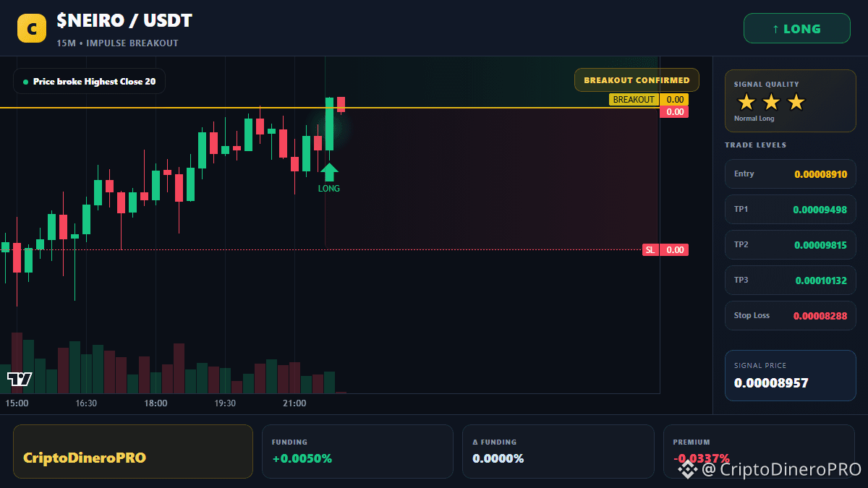Click the SIGNAL PRICE label
Image resolution: width=868 pixels, height=488 pixels.
759,366
